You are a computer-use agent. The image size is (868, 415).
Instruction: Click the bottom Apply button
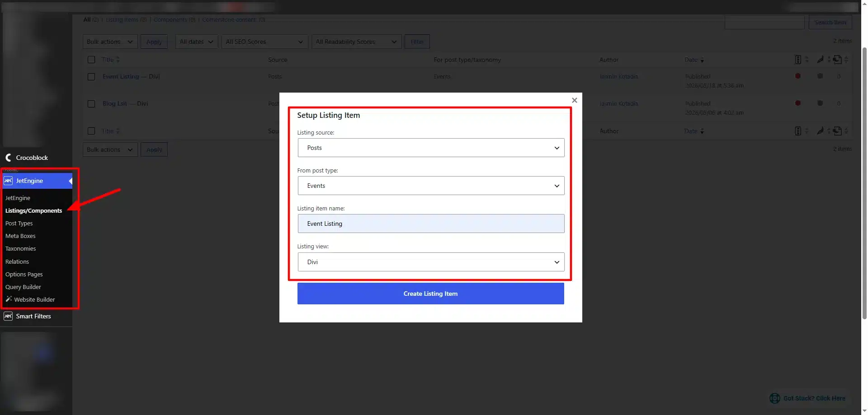point(154,149)
